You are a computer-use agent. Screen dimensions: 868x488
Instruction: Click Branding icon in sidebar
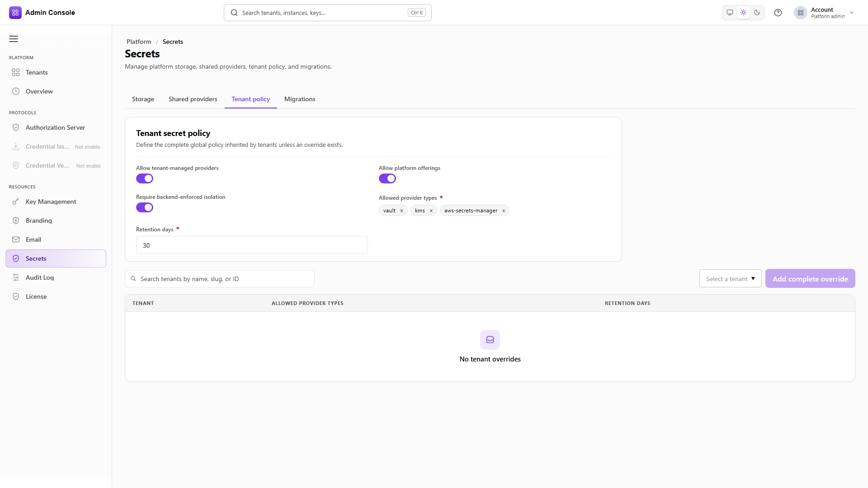[x=16, y=221]
